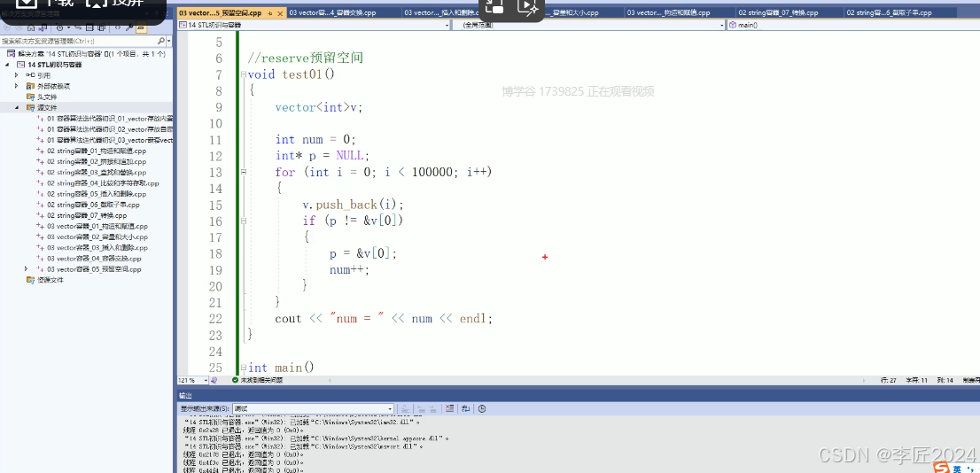Collapse the void test01() function outline

(243, 75)
